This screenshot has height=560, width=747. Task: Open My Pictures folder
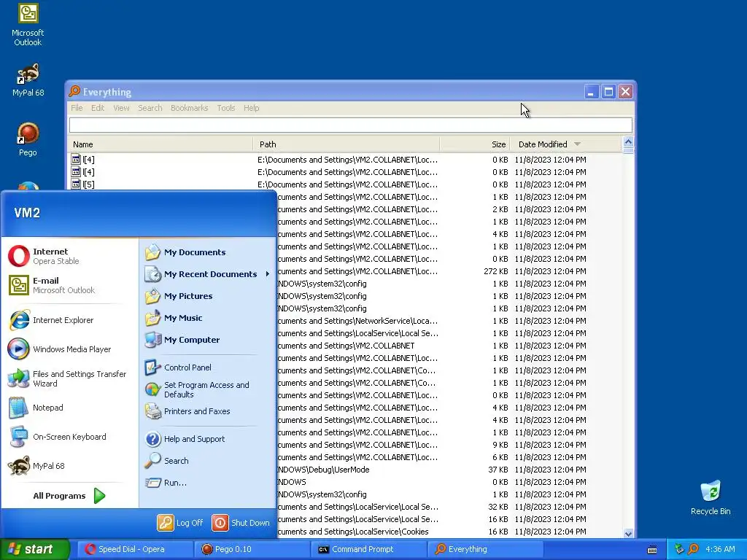pos(208,296)
